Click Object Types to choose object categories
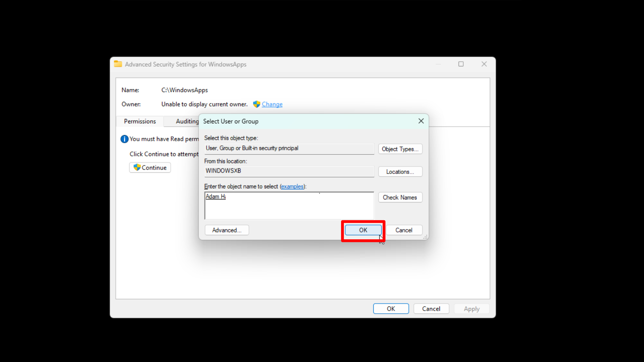Image resolution: width=644 pixels, height=362 pixels. point(400,149)
